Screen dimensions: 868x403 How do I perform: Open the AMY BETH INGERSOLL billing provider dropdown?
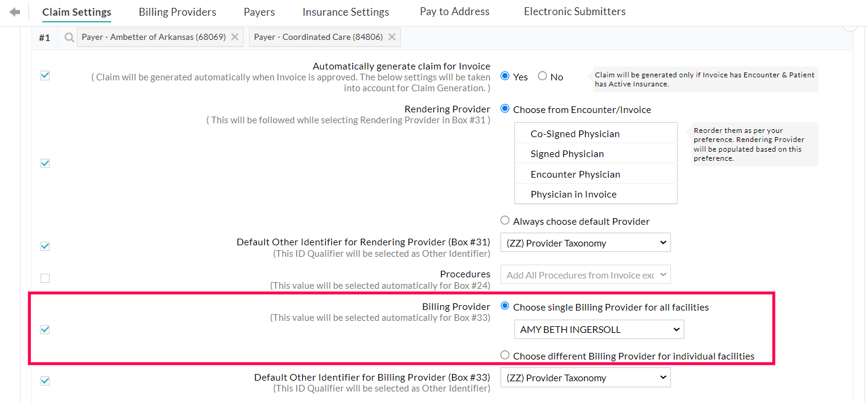pos(598,330)
